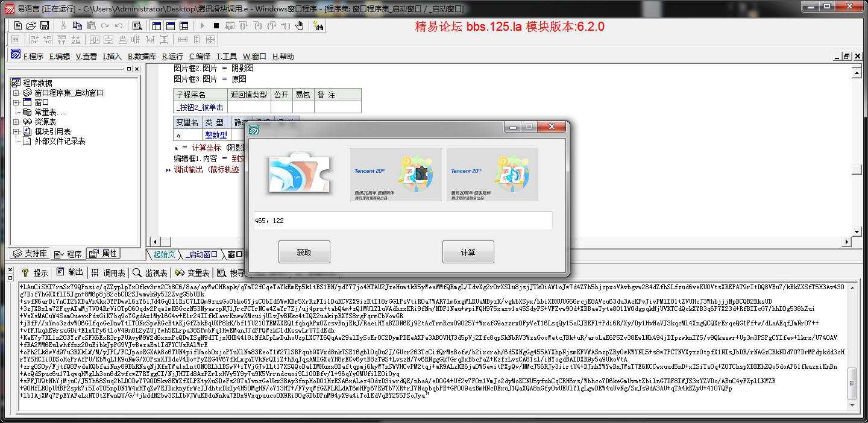Stop the running program with stop icon
The width and height of the screenshot is (868, 423).
[216, 25]
